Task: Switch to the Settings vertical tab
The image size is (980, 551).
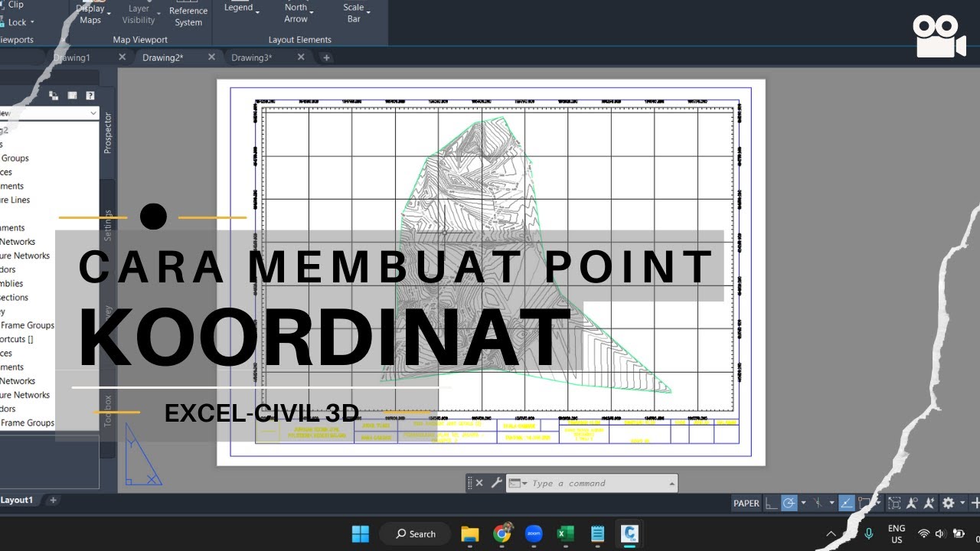Action: click(x=108, y=225)
